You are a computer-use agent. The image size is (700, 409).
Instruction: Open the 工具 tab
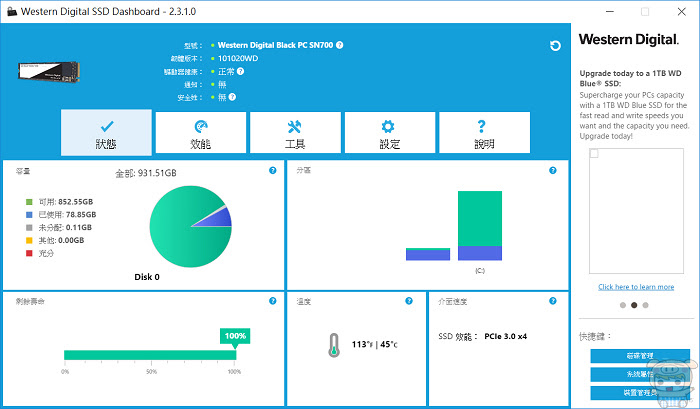coord(295,133)
